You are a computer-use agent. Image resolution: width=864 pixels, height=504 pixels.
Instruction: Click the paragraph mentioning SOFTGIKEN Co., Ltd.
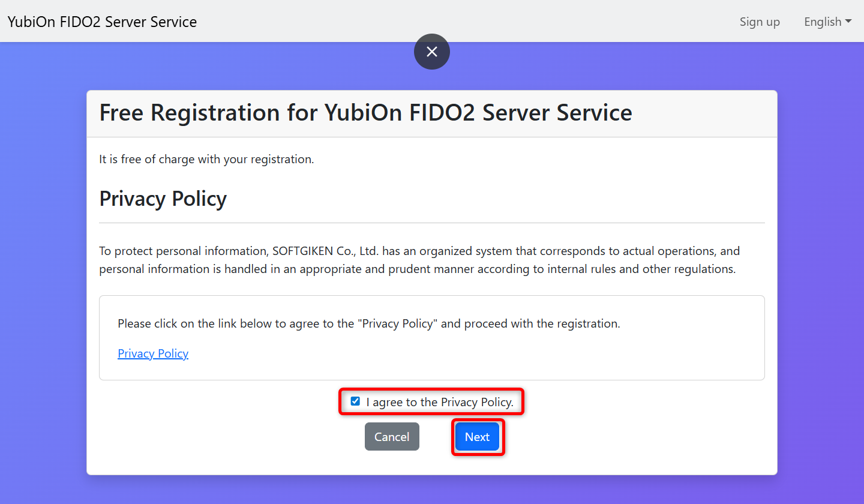(420, 260)
